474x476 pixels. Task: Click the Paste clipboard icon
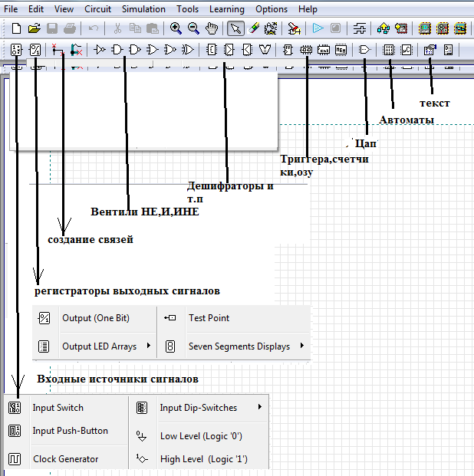click(153, 28)
